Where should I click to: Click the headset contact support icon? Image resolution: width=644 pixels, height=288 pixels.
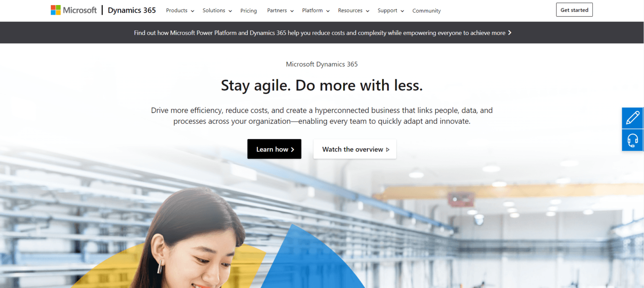[x=632, y=140]
